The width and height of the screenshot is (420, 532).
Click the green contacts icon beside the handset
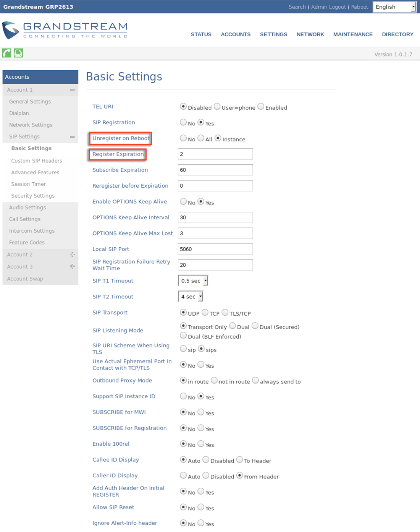pos(18,53)
